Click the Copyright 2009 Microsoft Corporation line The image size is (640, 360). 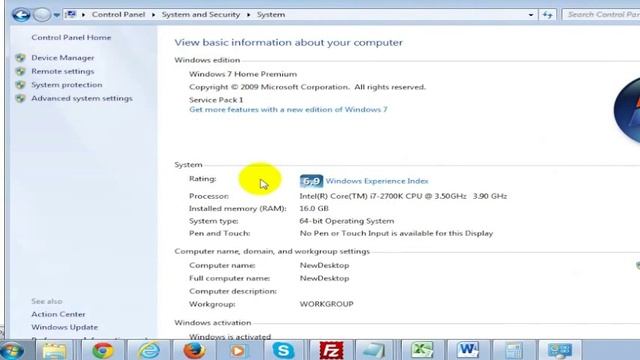click(x=307, y=87)
